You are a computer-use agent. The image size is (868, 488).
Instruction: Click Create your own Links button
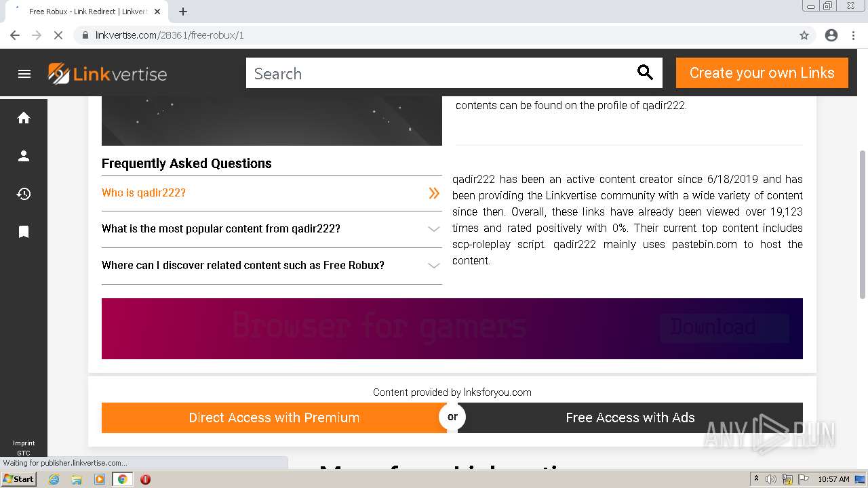pos(762,73)
